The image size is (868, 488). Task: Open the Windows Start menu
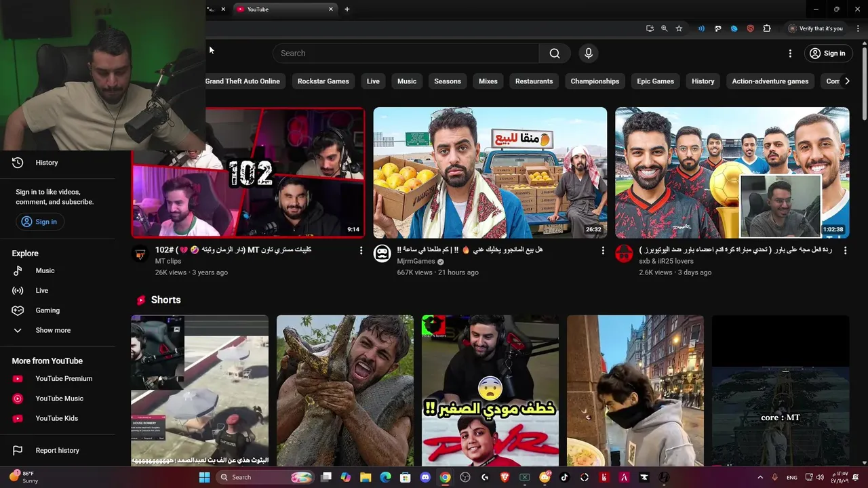(x=204, y=477)
